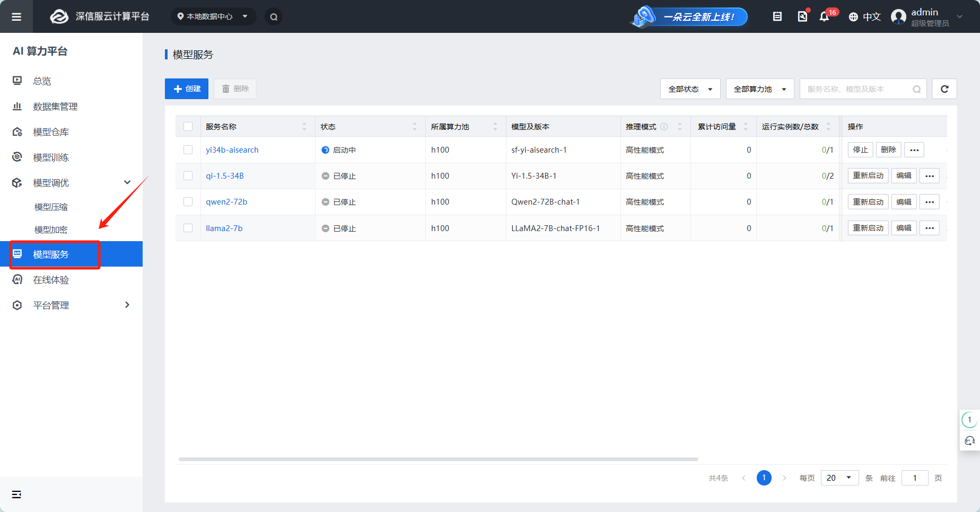The width and height of the screenshot is (980, 512).
Task: Open the global search icon in the header
Action: [x=274, y=16]
